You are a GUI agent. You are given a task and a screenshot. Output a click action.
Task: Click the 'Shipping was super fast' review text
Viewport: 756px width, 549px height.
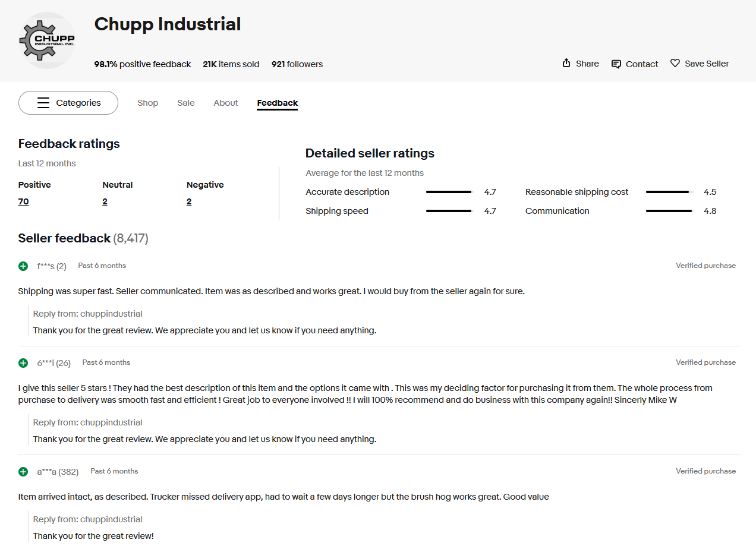(x=272, y=291)
